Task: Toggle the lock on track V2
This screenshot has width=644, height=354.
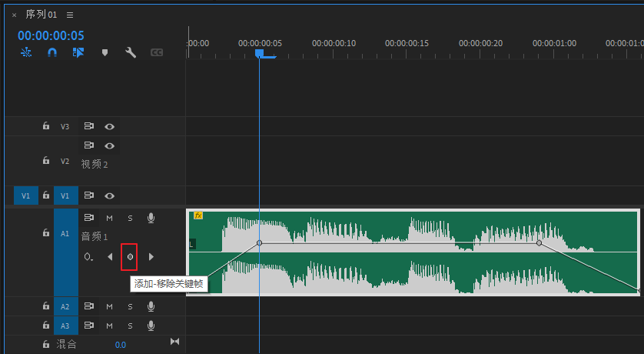Action: [46, 160]
